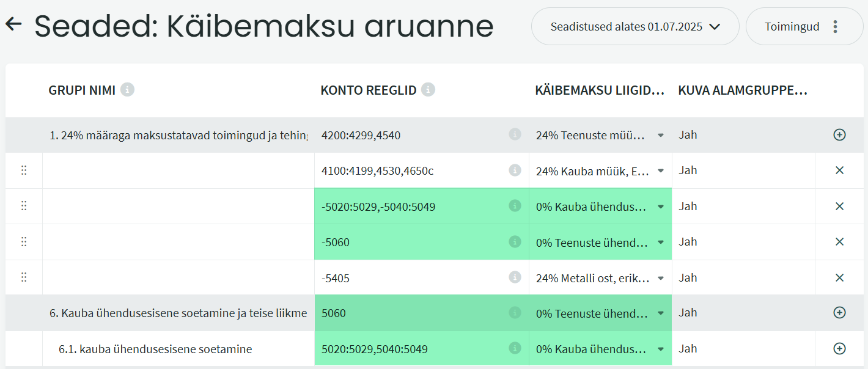Open 24% Teenuste müük VAT type dropdown

[x=660, y=135]
